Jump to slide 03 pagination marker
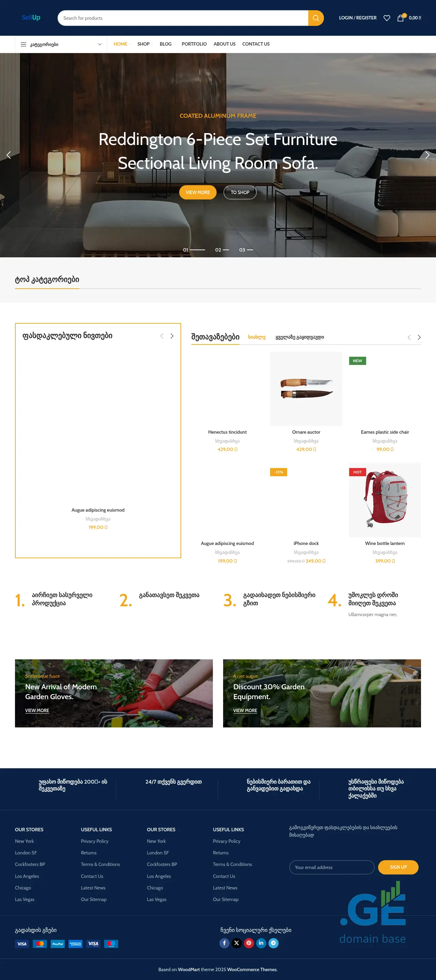The height and width of the screenshot is (980, 436). 246,250
